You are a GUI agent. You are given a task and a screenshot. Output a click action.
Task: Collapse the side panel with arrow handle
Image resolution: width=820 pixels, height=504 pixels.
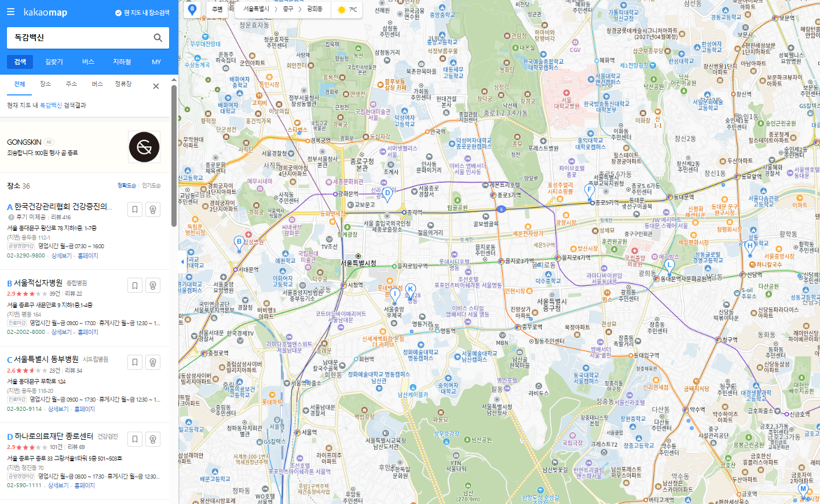(182, 262)
